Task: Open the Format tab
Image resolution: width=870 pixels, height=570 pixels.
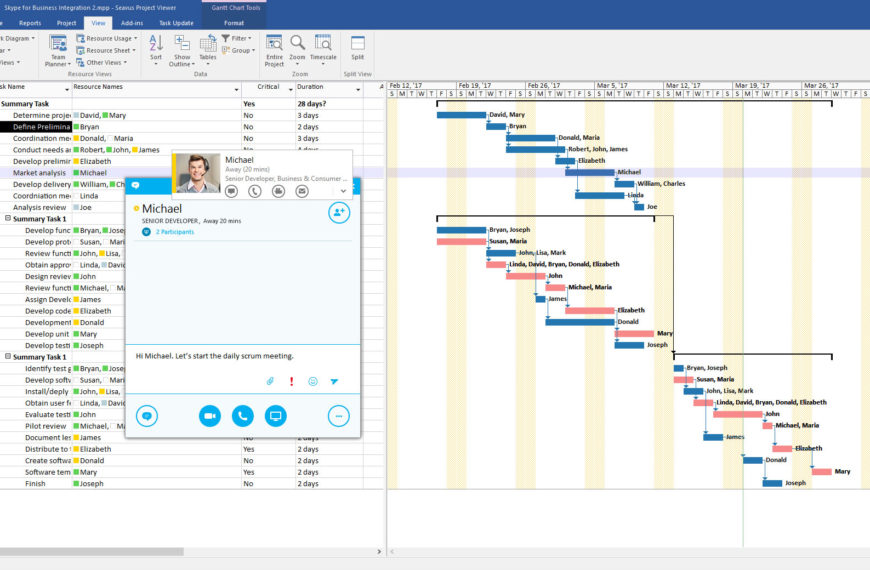Action: 234,23
